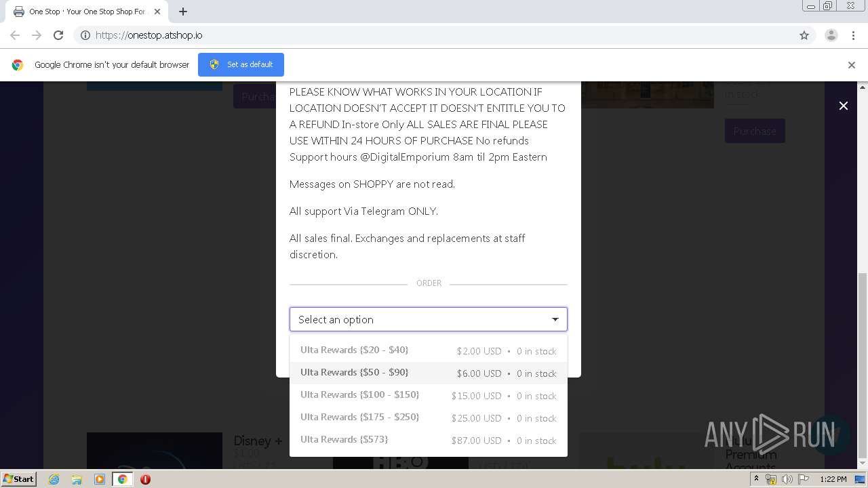
Task: Open the Select an option dropdown
Action: click(429, 319)
